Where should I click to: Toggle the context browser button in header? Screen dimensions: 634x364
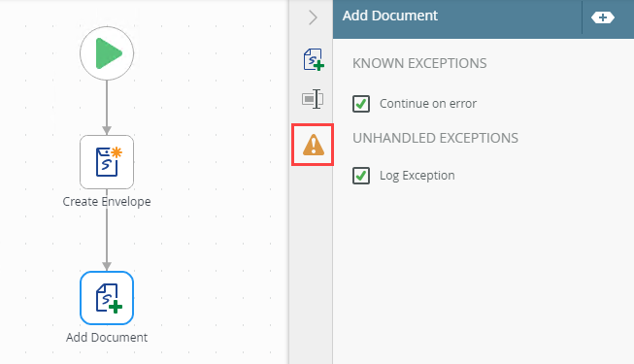(x=603, y=17)
